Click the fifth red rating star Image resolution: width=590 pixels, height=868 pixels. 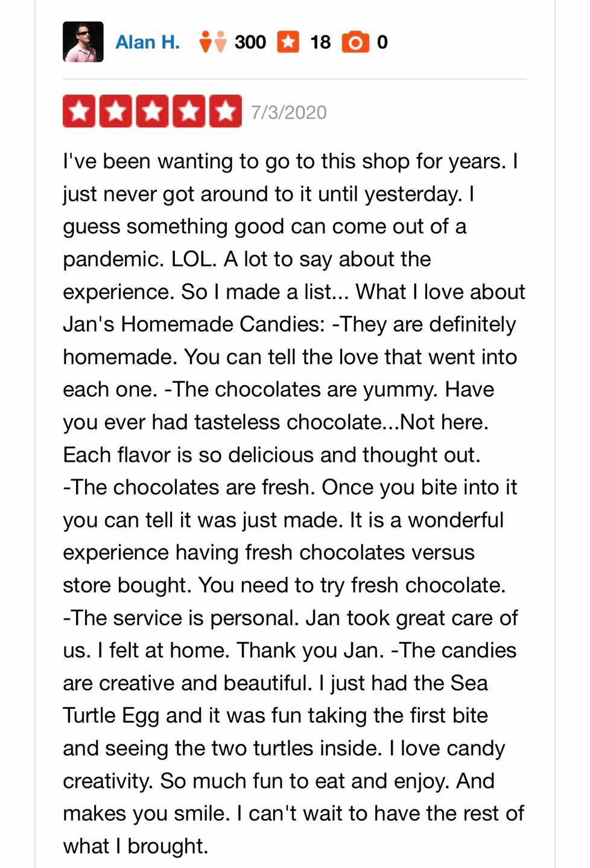tap(226, 112)
